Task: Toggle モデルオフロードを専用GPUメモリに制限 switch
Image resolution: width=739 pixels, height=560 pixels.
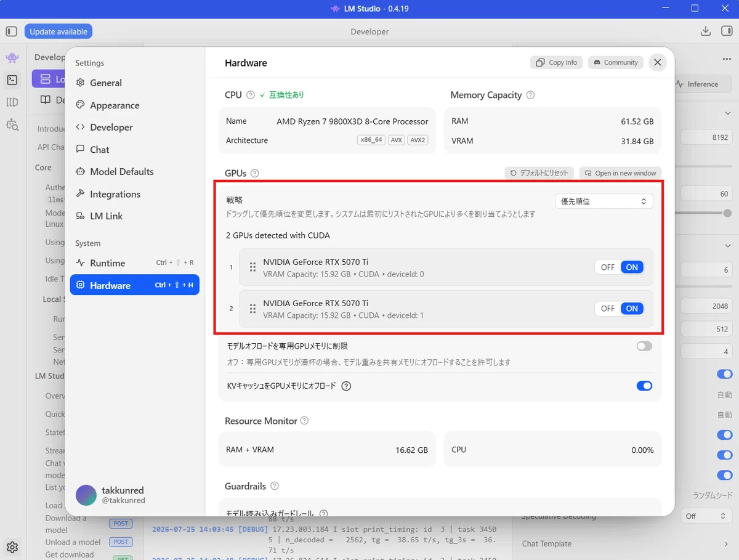Action: pyautogui.click(x=644, y=346)
